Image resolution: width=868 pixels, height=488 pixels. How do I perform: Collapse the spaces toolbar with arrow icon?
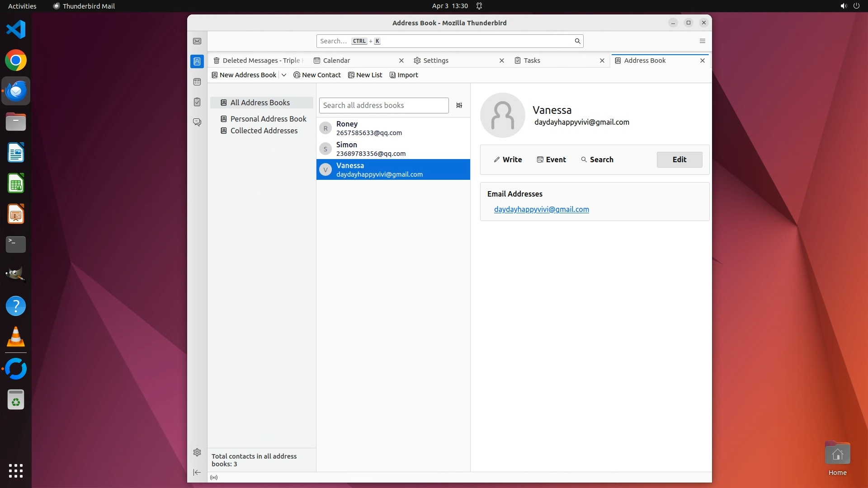197,472
